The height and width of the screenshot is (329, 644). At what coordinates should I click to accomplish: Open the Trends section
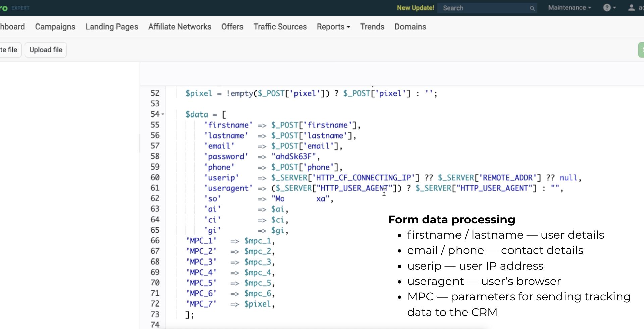(372, 27)
